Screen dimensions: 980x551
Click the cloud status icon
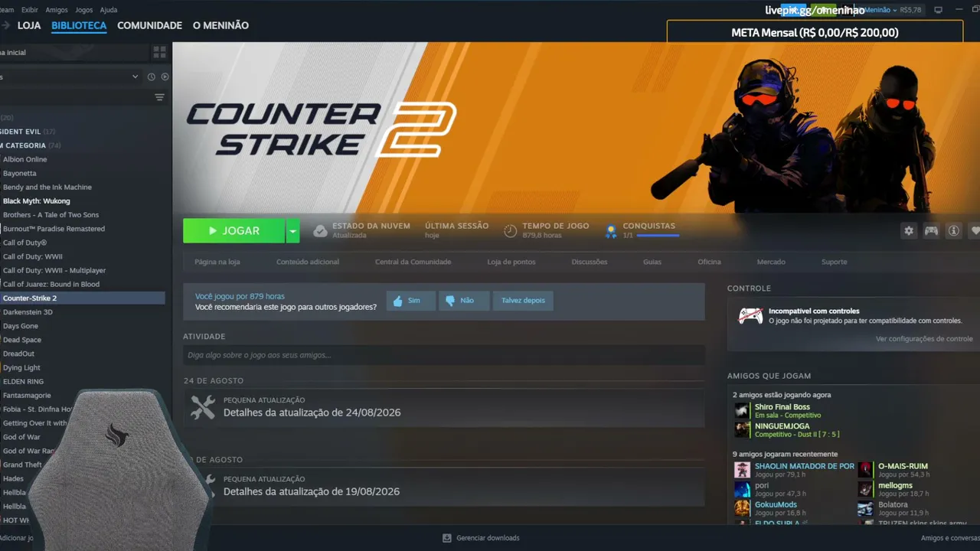[x=320, y=230]
